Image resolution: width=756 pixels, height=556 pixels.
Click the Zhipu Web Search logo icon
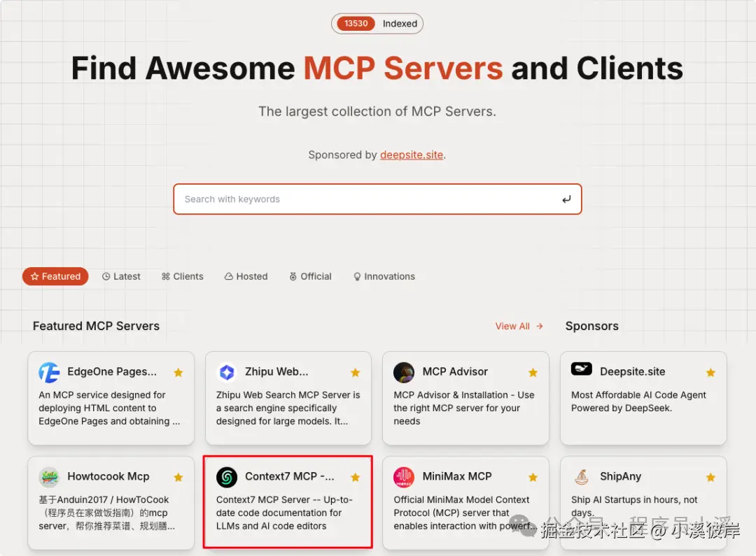227,373
